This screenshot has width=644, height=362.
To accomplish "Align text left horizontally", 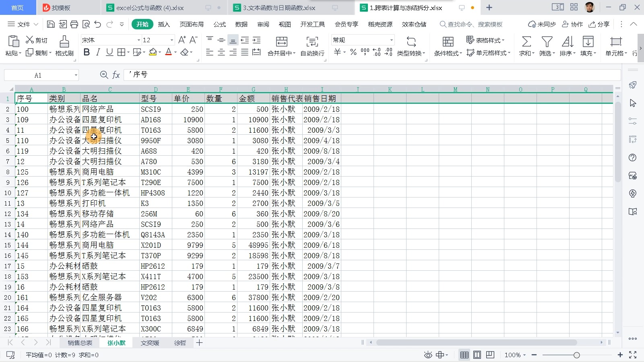I will point(209,52).
